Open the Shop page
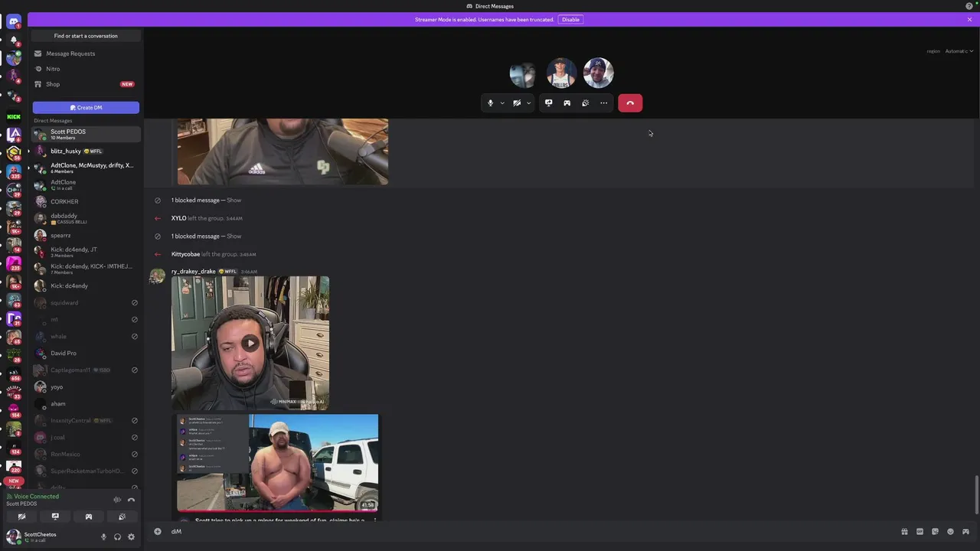980x551 pixels. (x=86, y=84)
